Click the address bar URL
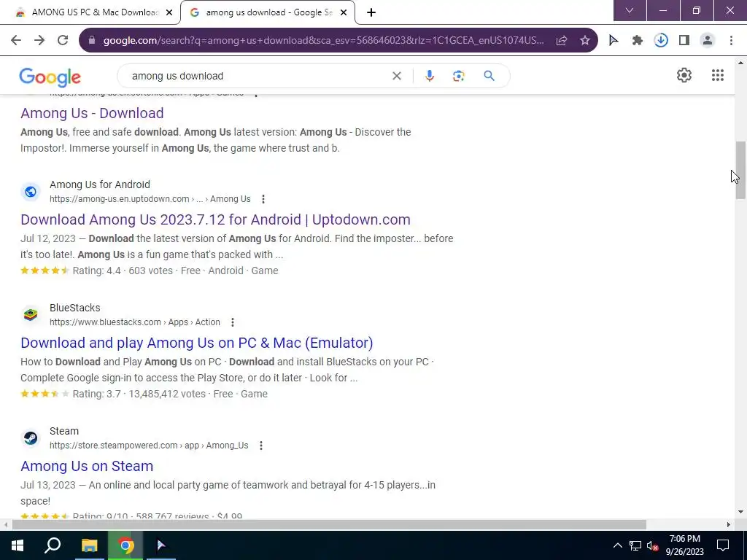 (323, 41)
